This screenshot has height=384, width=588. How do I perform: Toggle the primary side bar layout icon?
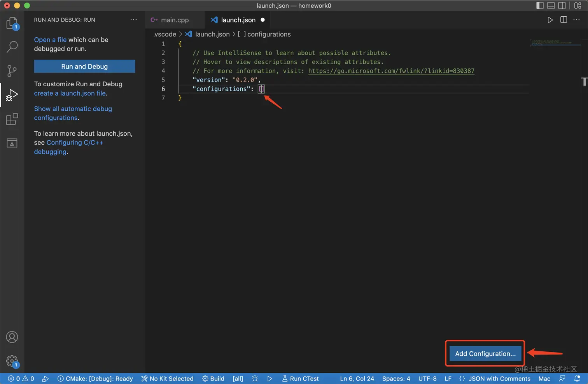(540, 5)
